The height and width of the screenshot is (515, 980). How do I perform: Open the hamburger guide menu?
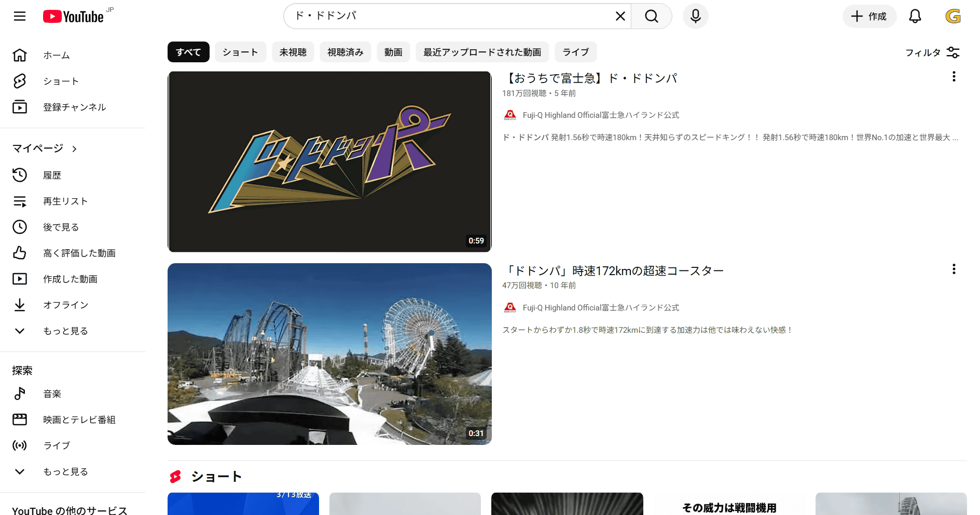click(x=20, y=17)
